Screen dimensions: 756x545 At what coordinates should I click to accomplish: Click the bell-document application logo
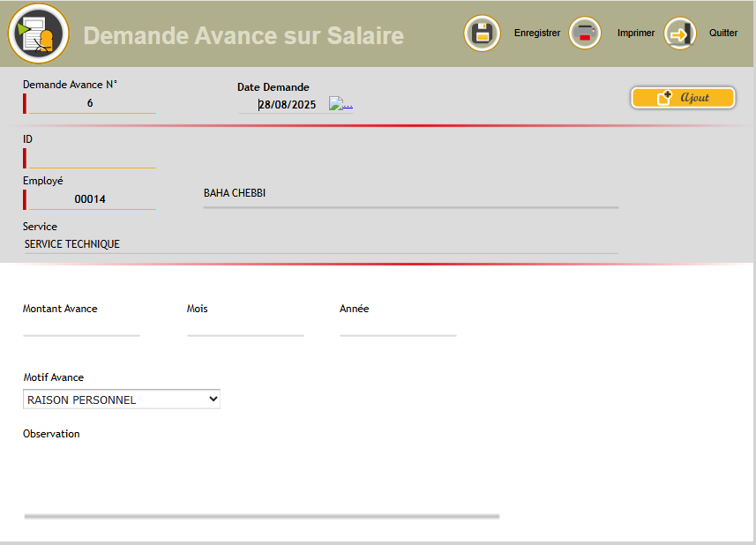pos(38,34)
